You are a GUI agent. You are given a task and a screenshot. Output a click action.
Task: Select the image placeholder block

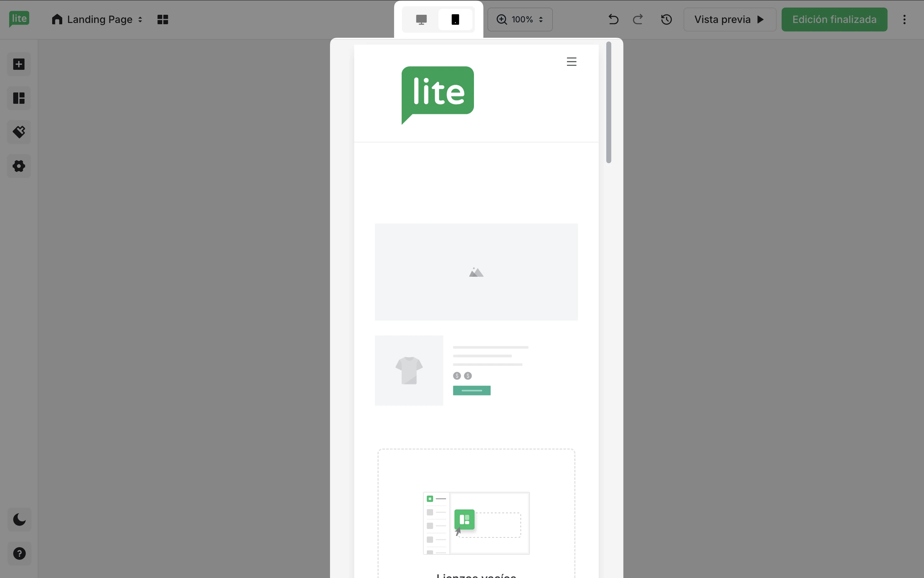pos(476,272)
